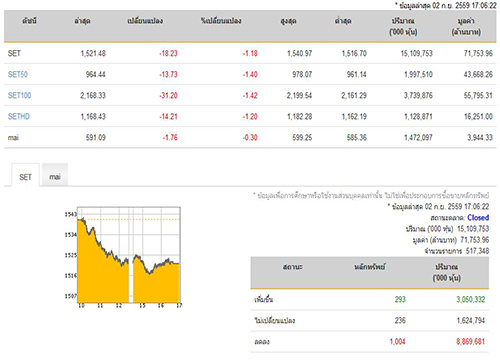Click the declining volume 8,869,681
The image size is (500, 360).
click(x=470, y=341)
